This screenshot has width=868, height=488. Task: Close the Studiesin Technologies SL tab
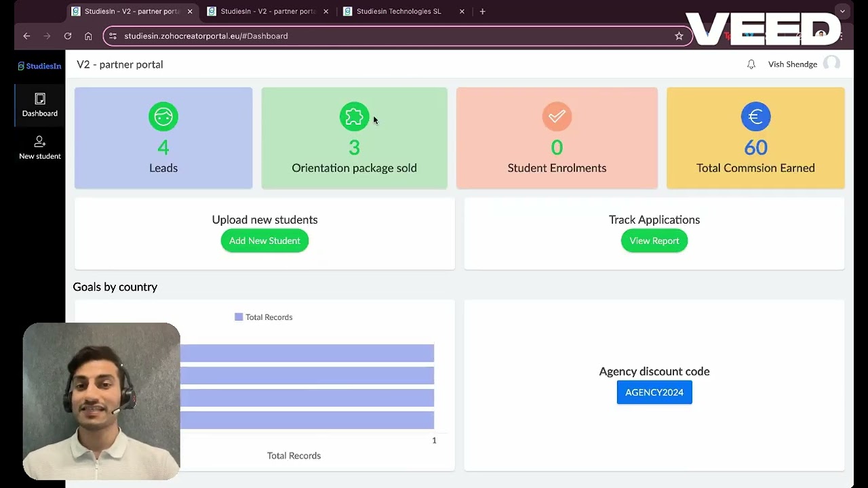coord(462,12)
